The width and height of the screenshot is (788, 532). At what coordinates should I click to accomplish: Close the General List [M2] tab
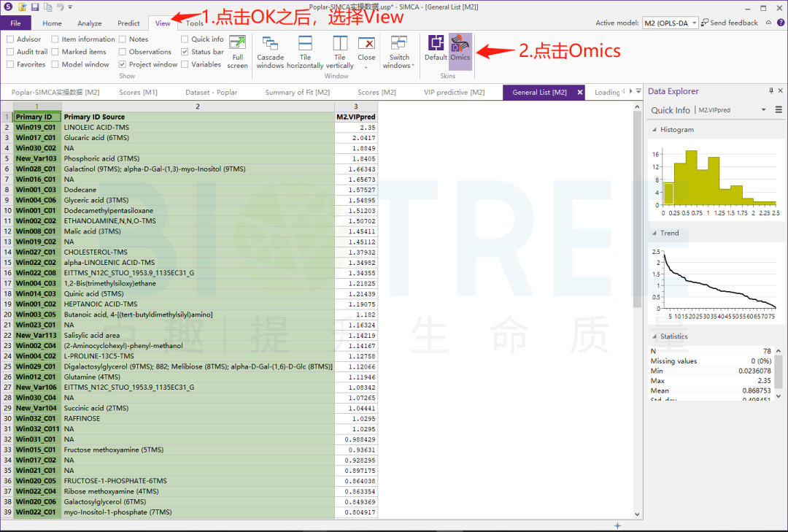[580, 92]
